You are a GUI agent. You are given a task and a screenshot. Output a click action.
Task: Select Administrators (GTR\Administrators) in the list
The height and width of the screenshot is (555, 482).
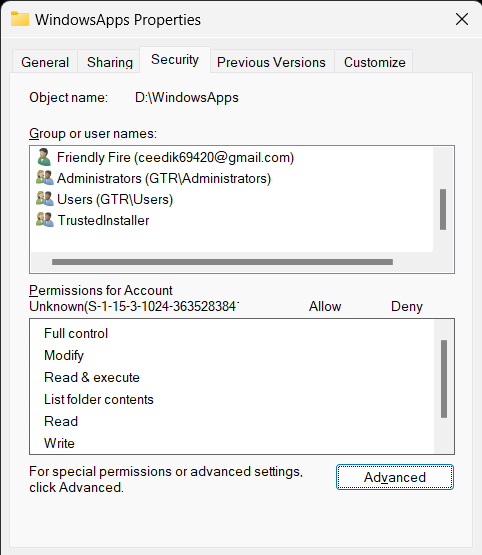[x=164, y=178]
